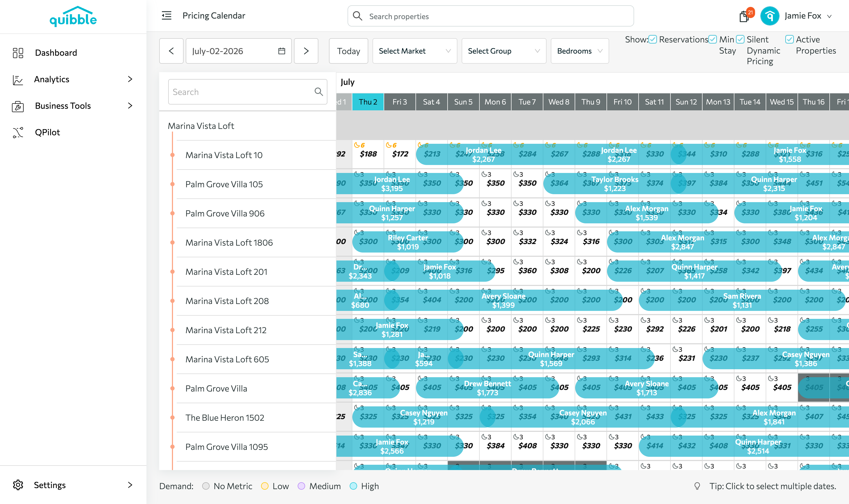Expand the Settings chevron
The width and height of the screenshot is (849, 504).
coord(130,485)
